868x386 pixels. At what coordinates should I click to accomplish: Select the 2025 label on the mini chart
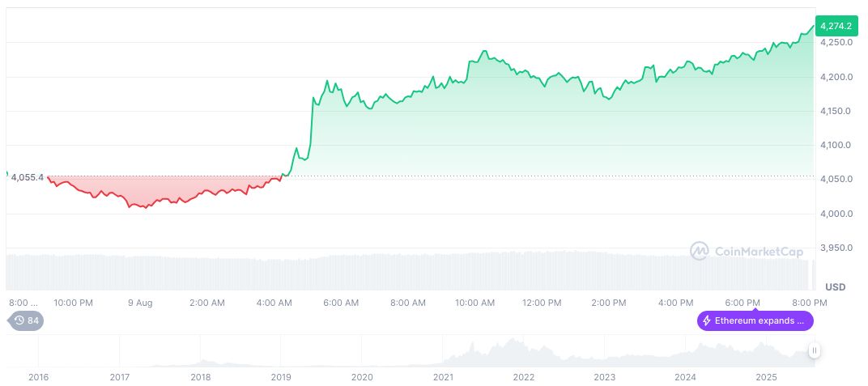coord(766,377)
